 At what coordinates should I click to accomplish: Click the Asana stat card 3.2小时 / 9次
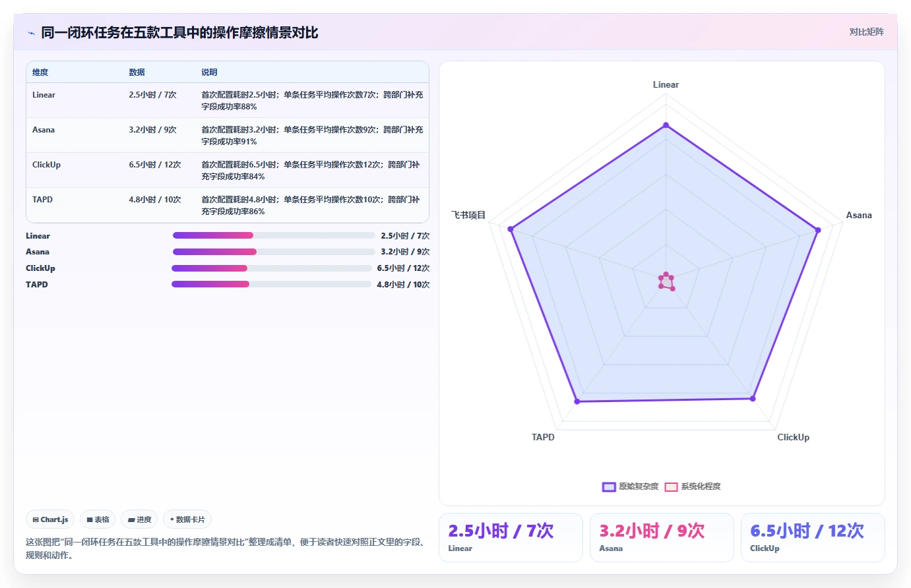(662, 537)
